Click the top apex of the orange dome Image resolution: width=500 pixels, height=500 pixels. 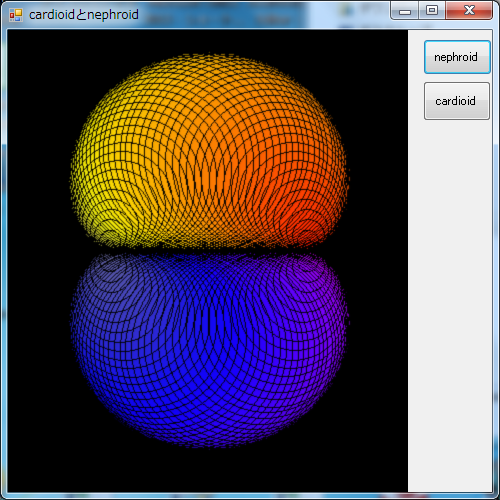pyautogui.click(x=208, y=58)
